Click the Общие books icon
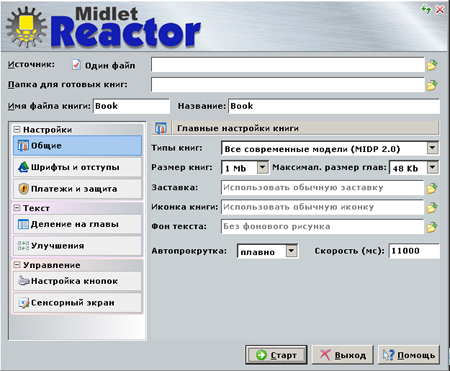This screenshot has width=450, height=371. 23,146
